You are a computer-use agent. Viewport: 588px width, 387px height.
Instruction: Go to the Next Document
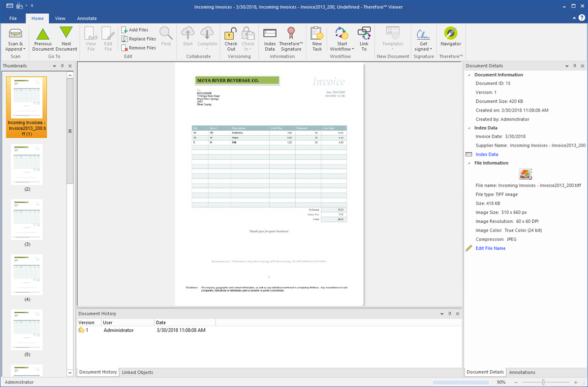[66, 39]
